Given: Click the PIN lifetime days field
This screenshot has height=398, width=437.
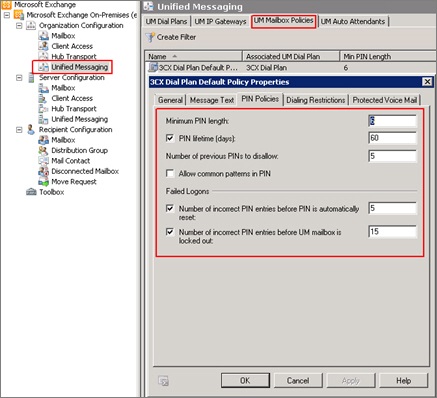Looking at the screenshot, I should [392, 138].
